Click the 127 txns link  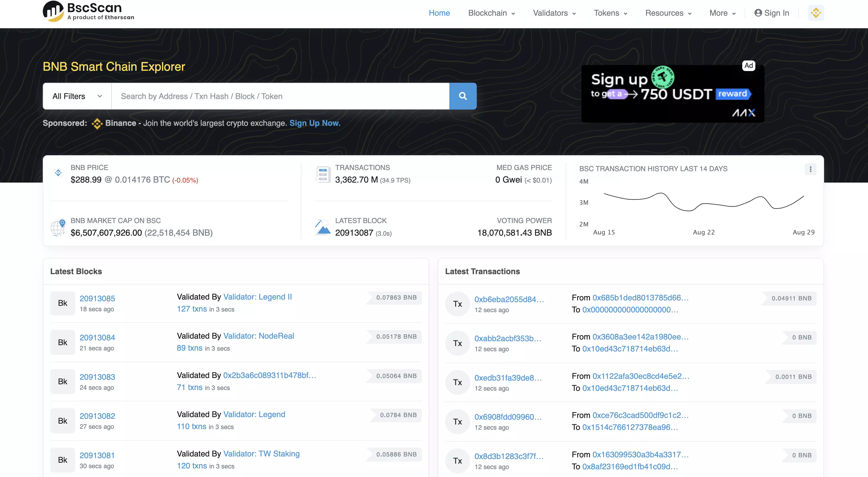click(x=192, y=309)
